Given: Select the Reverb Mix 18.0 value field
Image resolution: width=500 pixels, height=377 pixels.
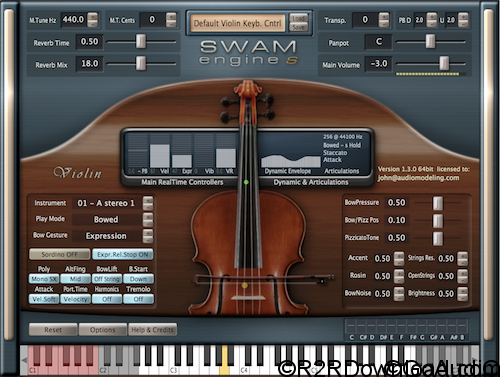Looking at the screenshot, I should click(x=89, y=63).
